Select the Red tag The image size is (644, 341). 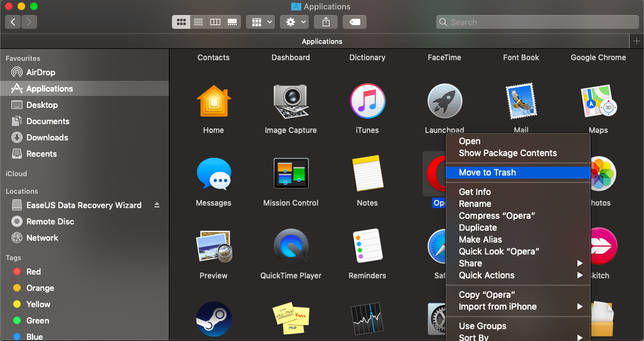pos(84,271)
